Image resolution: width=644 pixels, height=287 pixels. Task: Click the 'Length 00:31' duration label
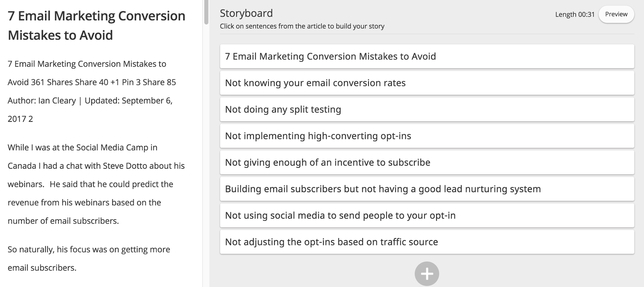pos(574,14)
